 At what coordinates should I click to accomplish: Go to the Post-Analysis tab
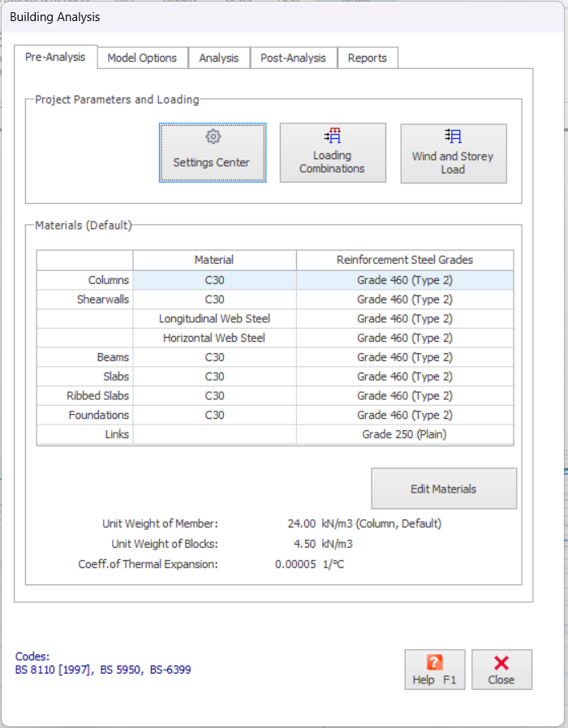click(293, 58)
